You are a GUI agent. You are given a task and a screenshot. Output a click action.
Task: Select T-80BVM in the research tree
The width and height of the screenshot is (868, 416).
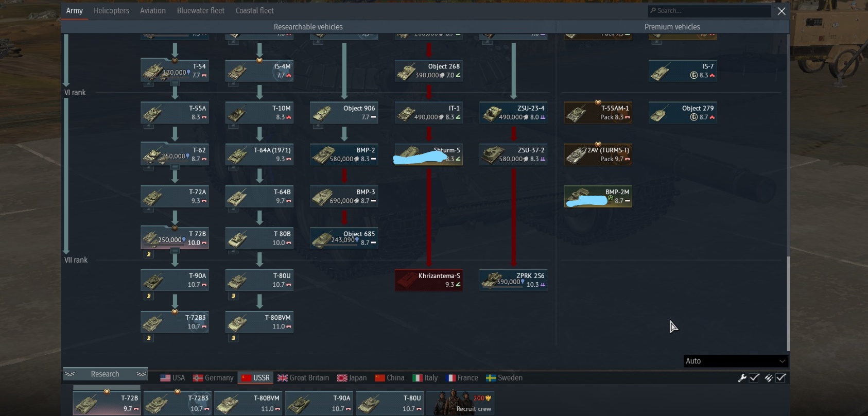[x=259, y=322]
